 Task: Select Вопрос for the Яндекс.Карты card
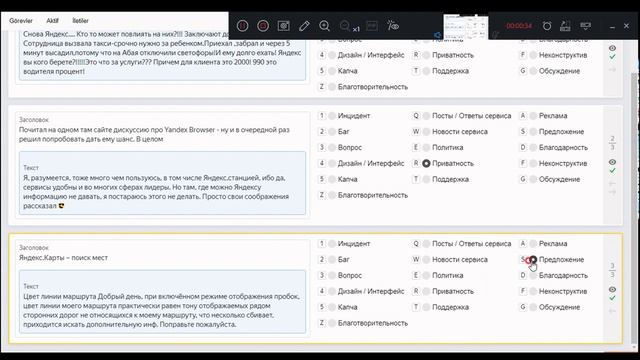332,276
